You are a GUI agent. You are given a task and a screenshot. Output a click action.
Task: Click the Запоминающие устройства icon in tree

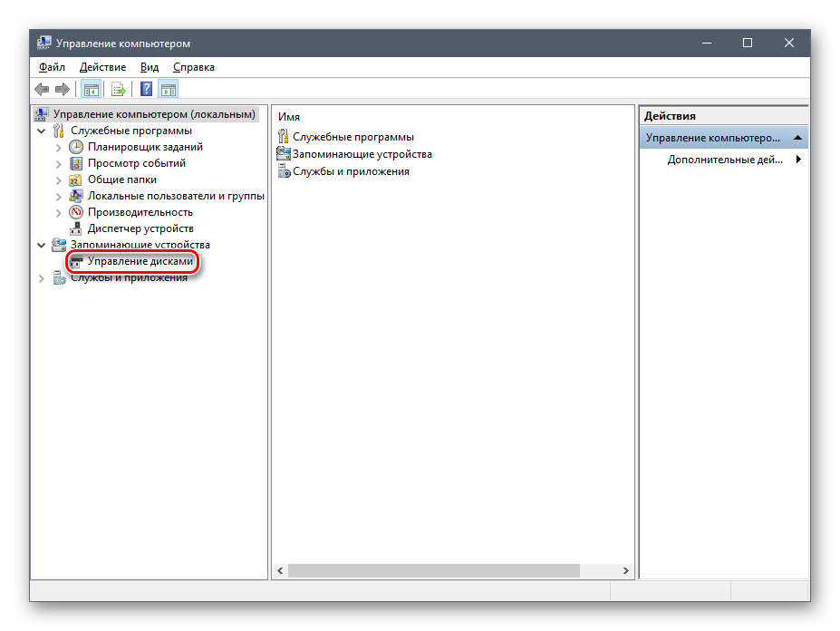point(58,245)
